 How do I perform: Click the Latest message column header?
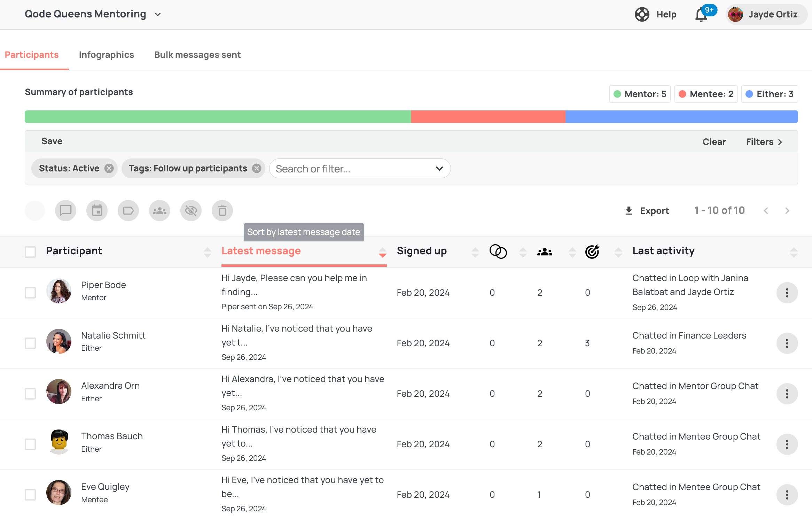pos(261,251)
